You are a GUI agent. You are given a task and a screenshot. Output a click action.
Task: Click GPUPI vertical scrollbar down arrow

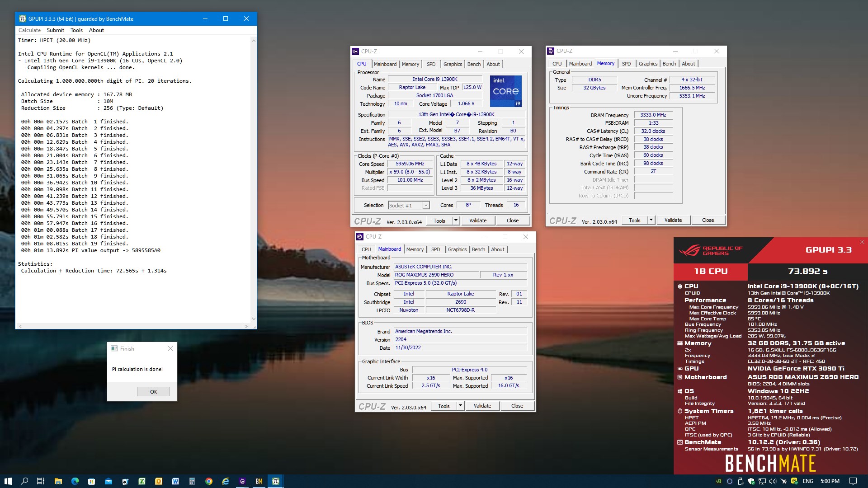click(x=253, y=319)
